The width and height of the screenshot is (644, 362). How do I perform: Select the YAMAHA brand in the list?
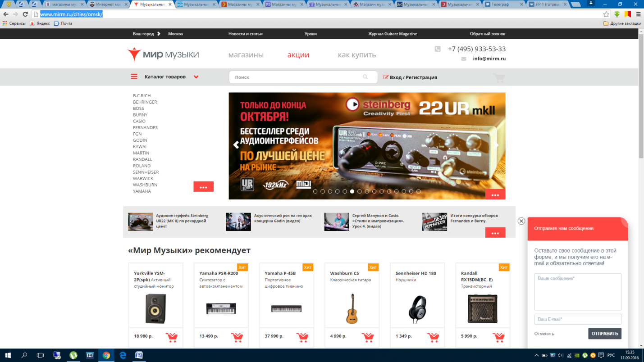[x=142, y=191]
